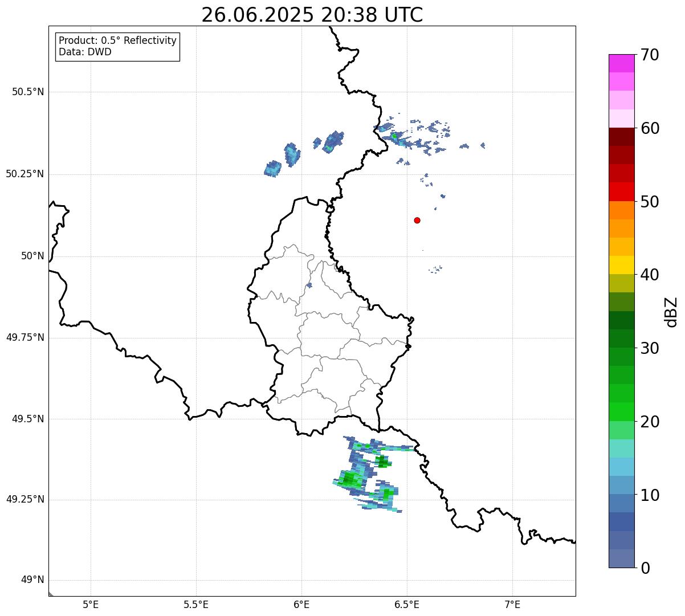Image resolution: width=685 pixels, height=616 pixels.
Task: Click the 49.5°N latitude label
Action: click(x=28, y=419)
